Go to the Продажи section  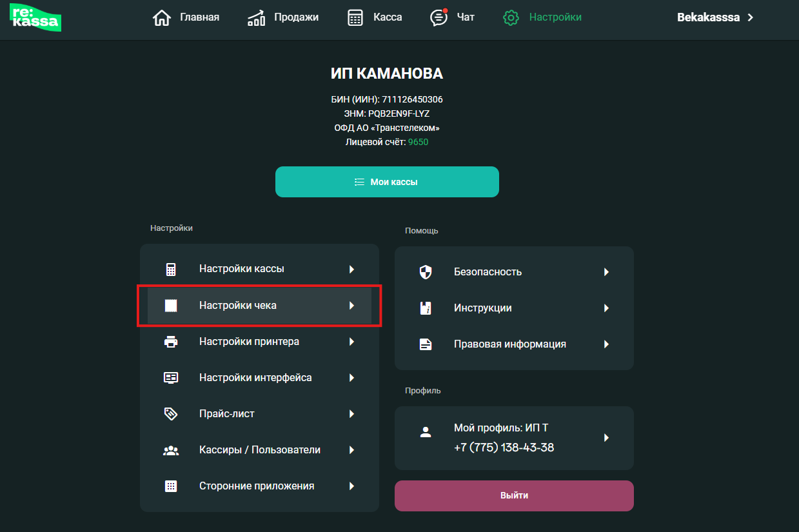click(x=283, y=17)
